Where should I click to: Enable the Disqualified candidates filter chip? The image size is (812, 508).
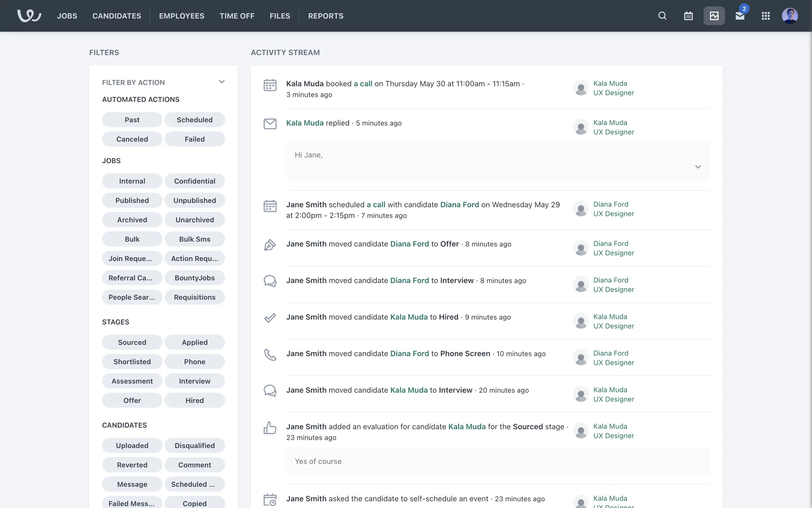click(195, 445)
